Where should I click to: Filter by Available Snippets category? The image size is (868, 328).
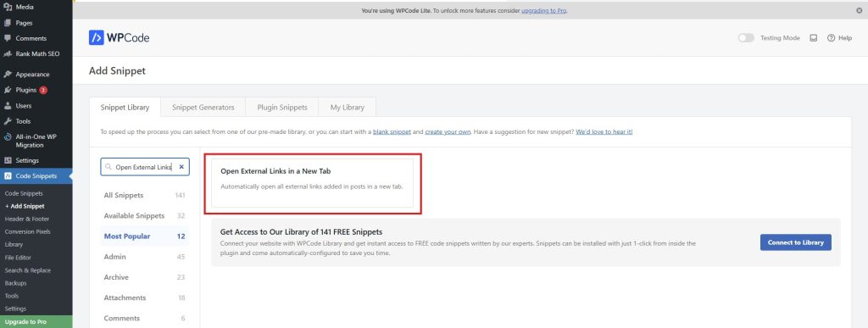tap(144, 216)
